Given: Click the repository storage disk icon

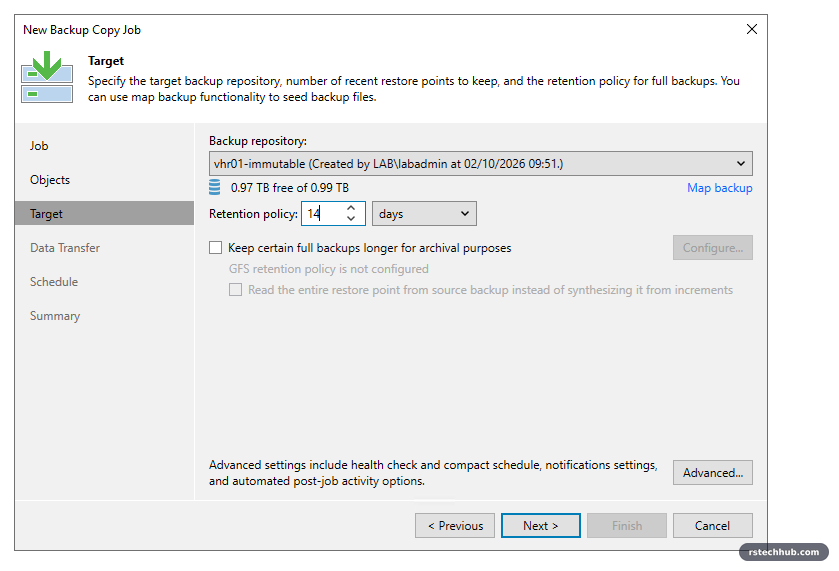Looking at the screenshot, I should (x=215, y=187).
